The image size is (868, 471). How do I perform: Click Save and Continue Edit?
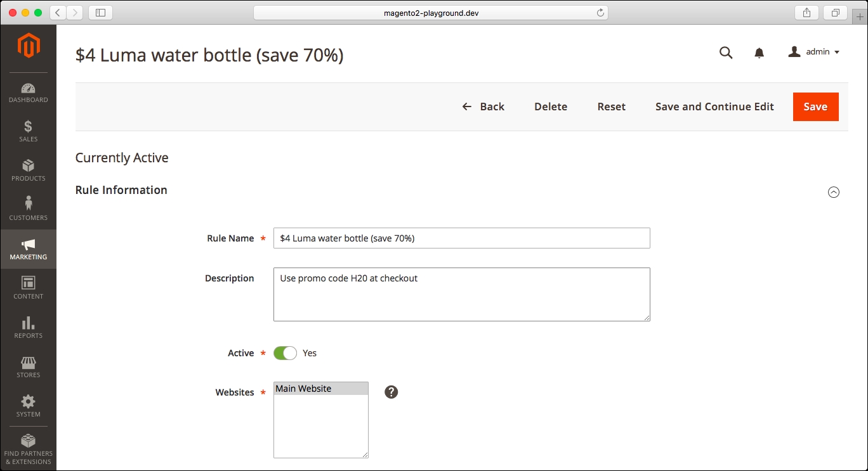coord(714,106)
